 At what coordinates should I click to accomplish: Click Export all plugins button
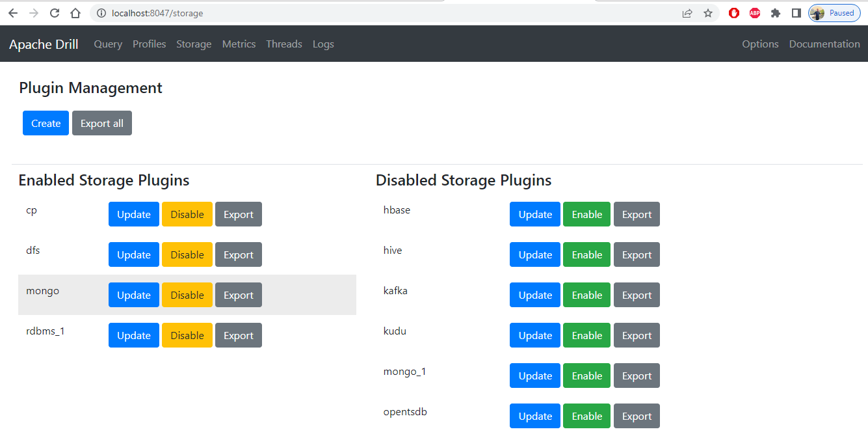(x=102, y=123)
